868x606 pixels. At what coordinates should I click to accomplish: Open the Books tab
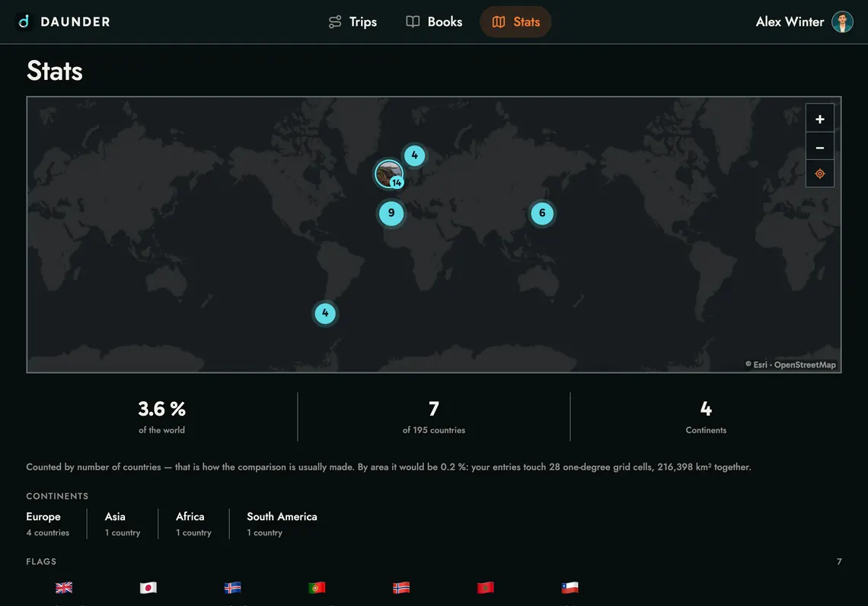coord(434,21)
